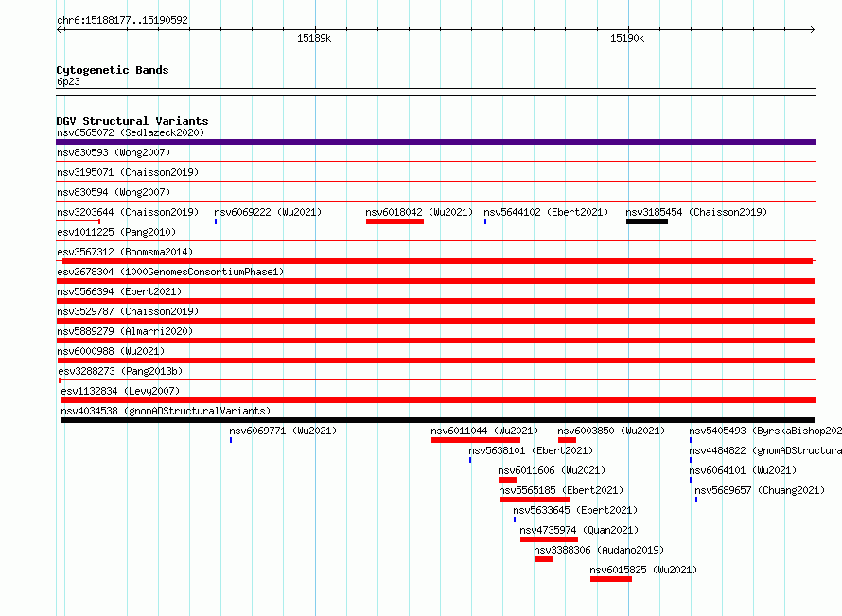
Task: Click blue marker under nsv5689657
Action: click(x=696, y=500)
